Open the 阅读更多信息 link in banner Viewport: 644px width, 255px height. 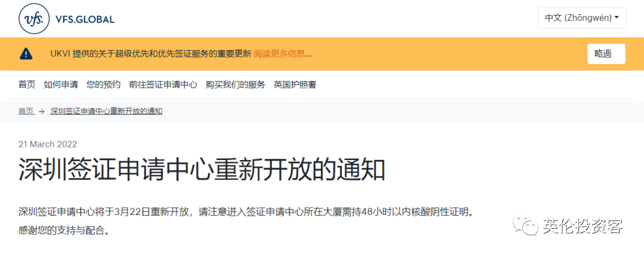(283, 54)
